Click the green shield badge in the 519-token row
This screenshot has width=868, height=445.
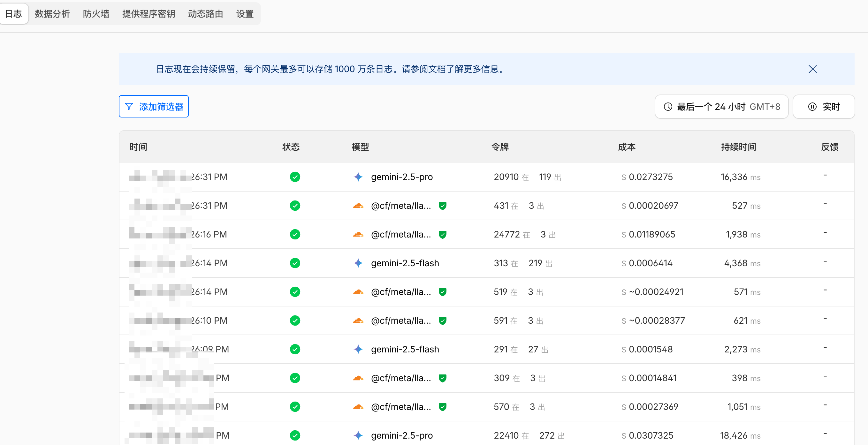(442, 292)
